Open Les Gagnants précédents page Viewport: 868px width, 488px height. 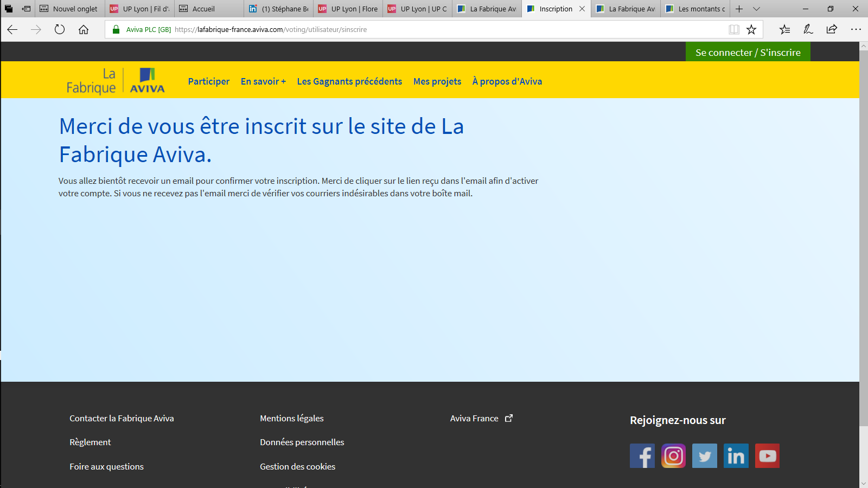tap(349, 81)
